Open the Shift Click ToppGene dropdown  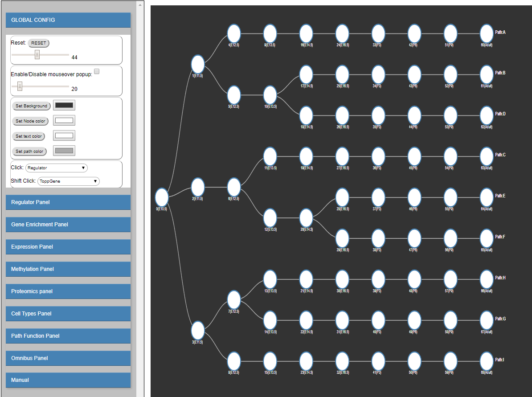pyautogui.click(x=68, y=181)
